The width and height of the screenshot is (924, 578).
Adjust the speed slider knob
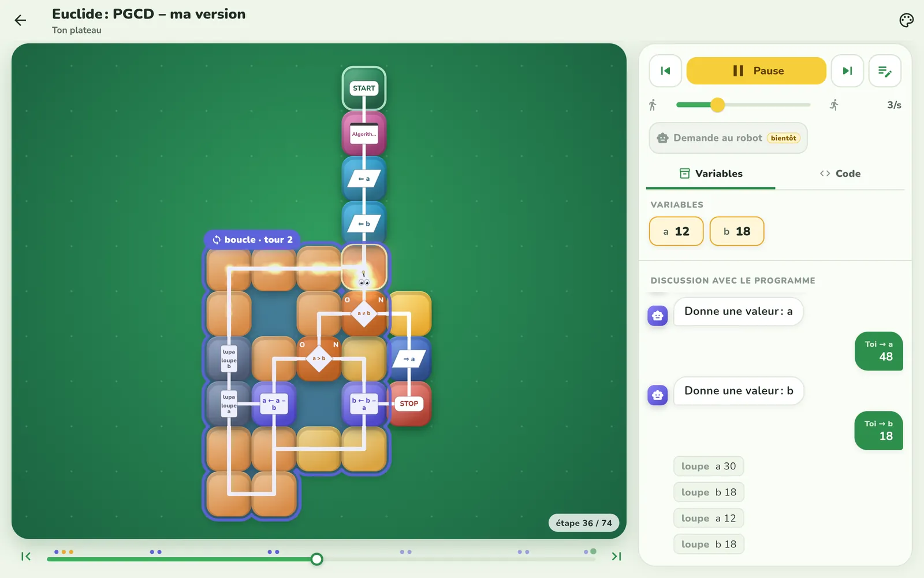717,105
